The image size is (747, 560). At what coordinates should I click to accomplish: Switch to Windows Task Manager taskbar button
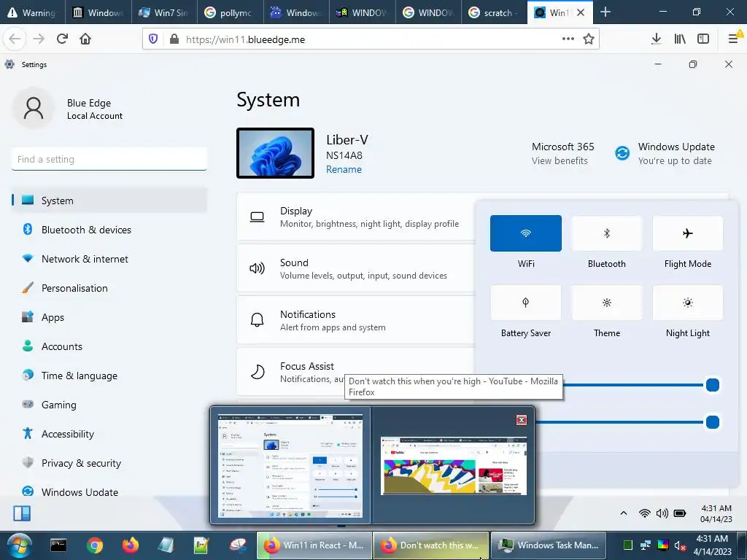pyautogui.click(x=549, y=545)
